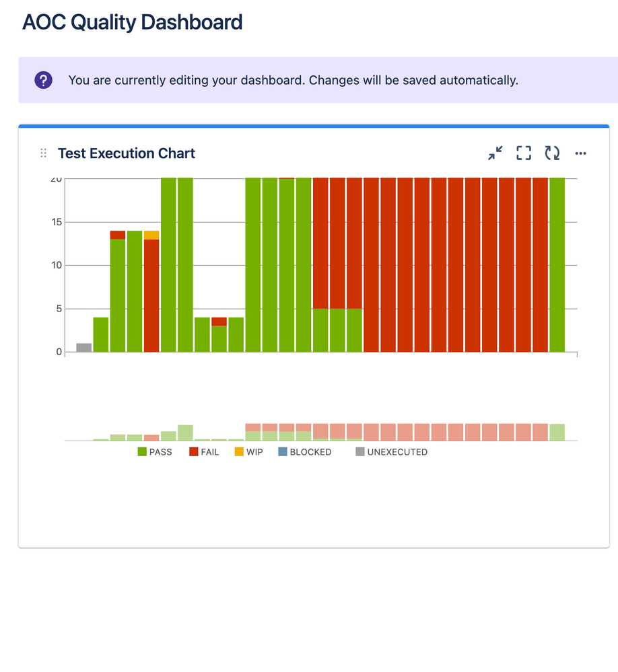Click the 5 y-axis label

tap(59, 309)
